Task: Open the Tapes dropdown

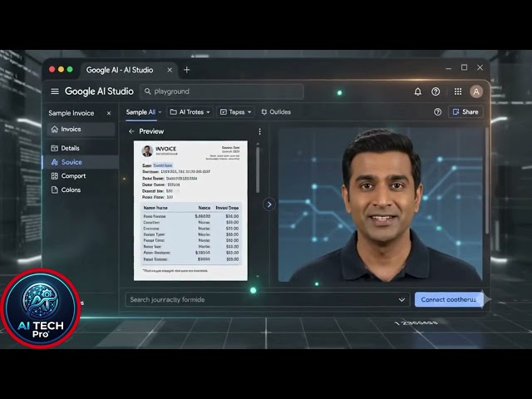Action: coord(235,112)
